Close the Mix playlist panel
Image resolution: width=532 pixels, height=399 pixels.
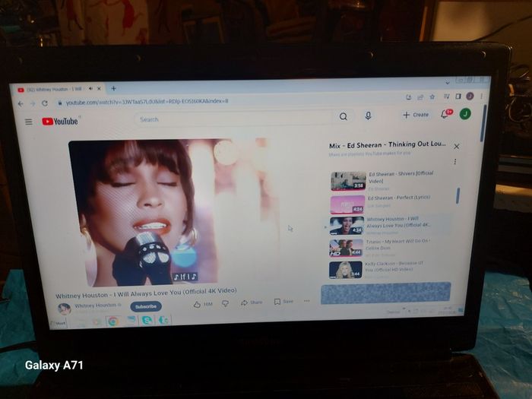456,146
